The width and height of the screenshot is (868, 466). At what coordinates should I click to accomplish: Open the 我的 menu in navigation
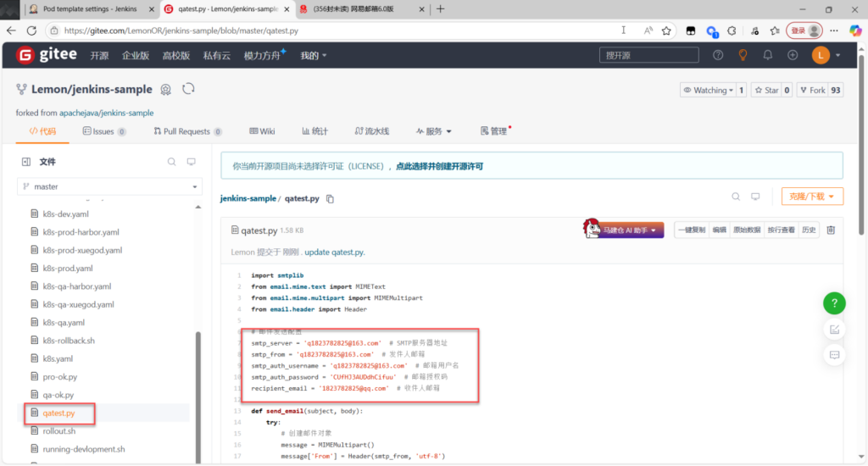[313, 56]
